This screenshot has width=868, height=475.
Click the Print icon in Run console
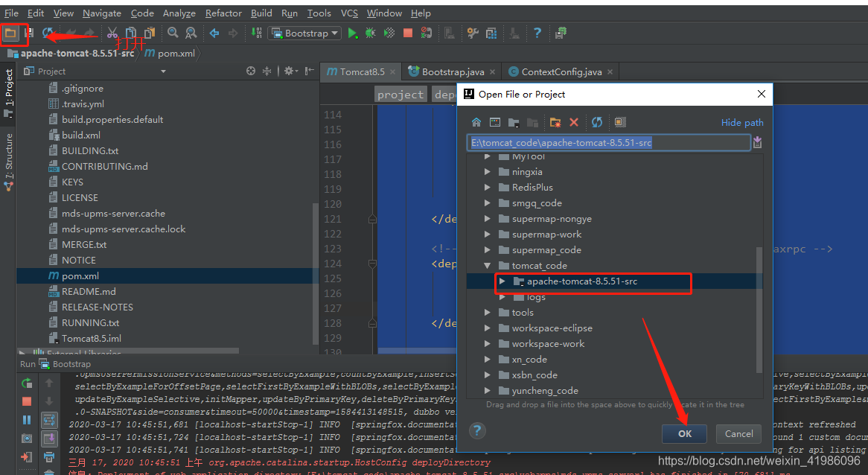coord(48,457)
